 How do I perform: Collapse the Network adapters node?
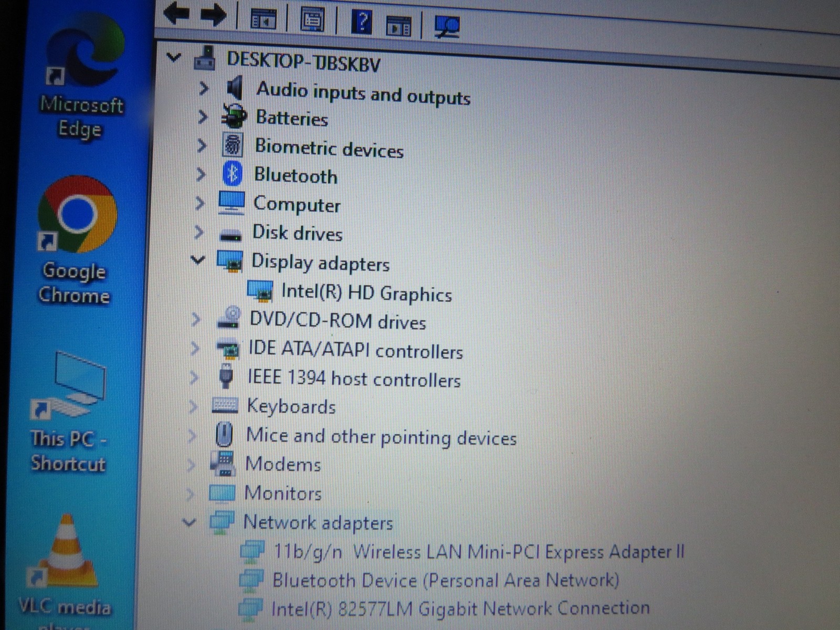point(189,522)
